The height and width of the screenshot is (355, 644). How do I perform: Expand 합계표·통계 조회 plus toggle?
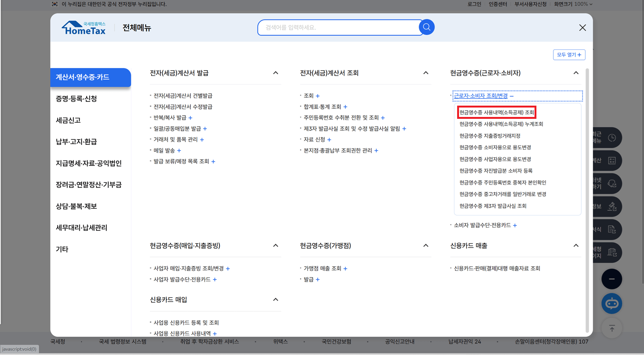(x=346, y=107)
